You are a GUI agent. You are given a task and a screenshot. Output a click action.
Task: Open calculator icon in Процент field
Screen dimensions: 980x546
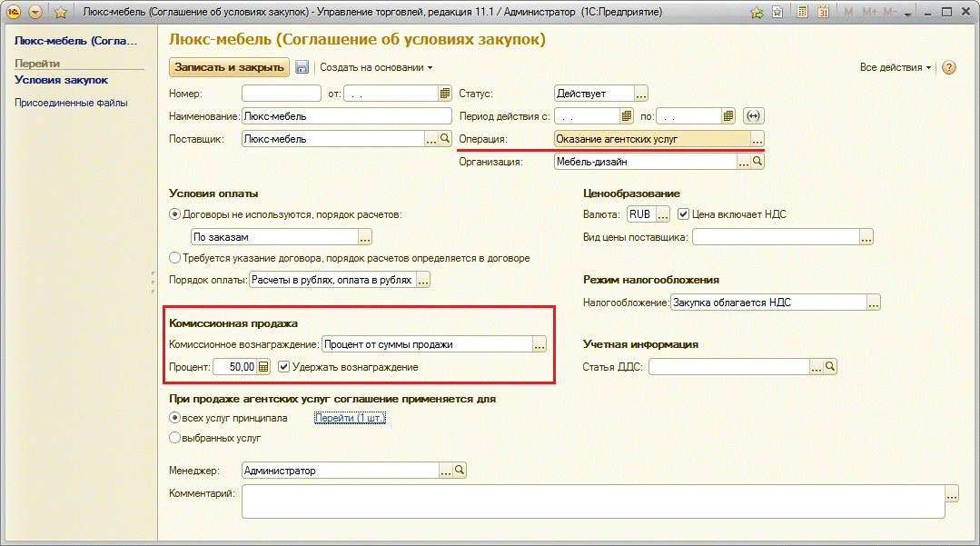263,367
